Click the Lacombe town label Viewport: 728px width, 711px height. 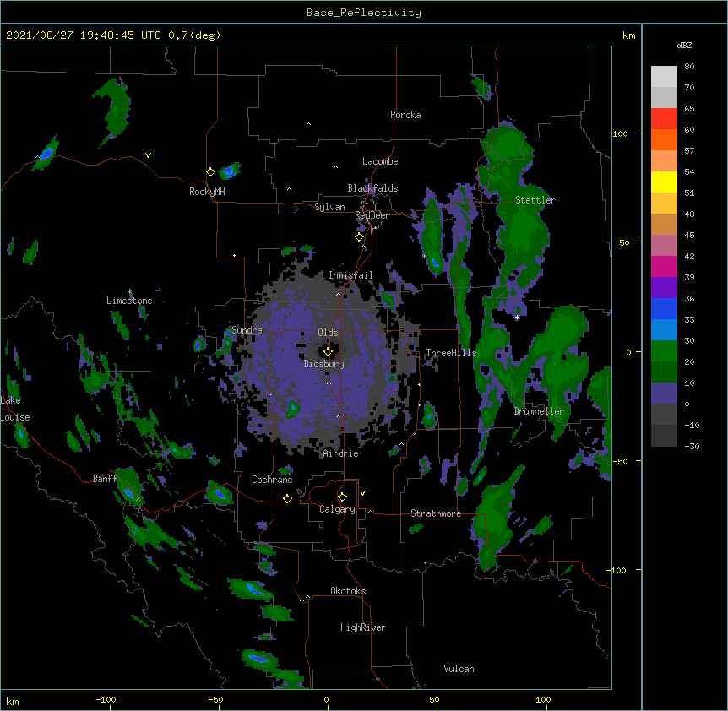pos(380,161)
